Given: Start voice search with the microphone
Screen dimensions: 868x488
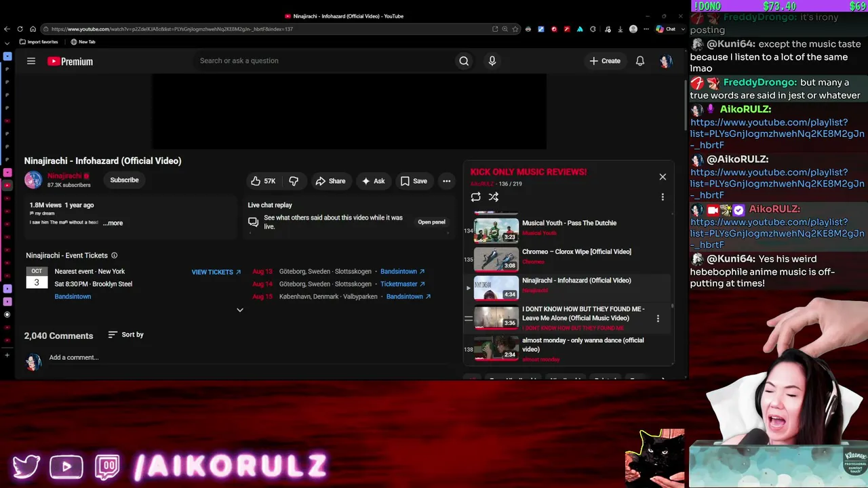Looking at the screenshot, I should coord(492,61).
